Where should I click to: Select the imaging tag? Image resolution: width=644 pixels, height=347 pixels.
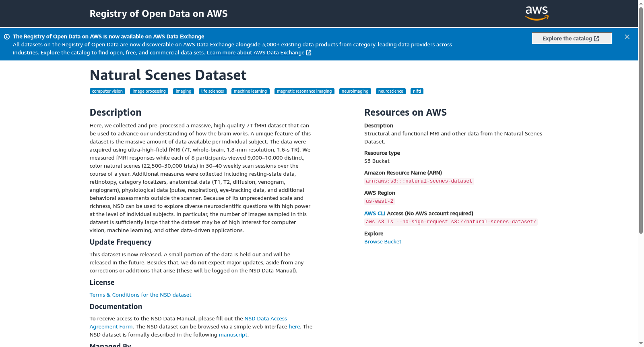[x=184, y=91]
